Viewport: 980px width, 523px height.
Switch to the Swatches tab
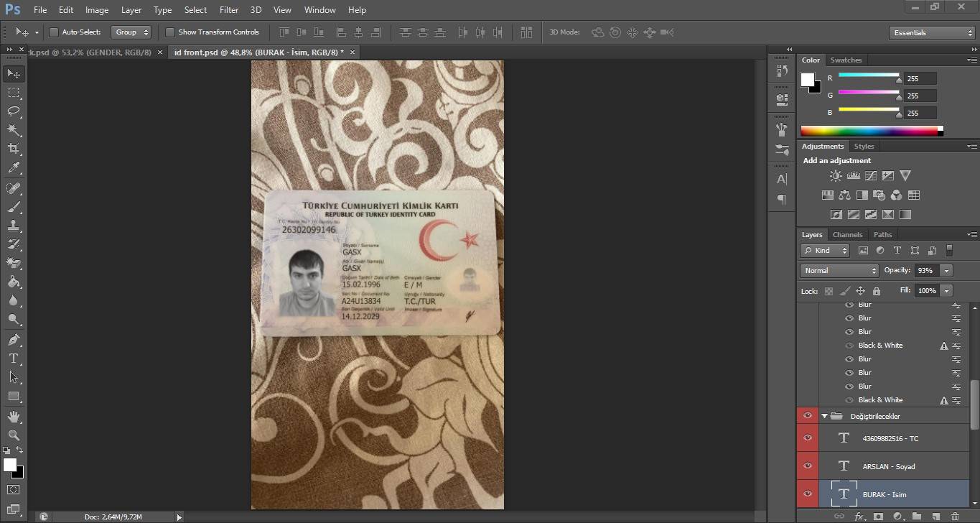pos(846,60)
